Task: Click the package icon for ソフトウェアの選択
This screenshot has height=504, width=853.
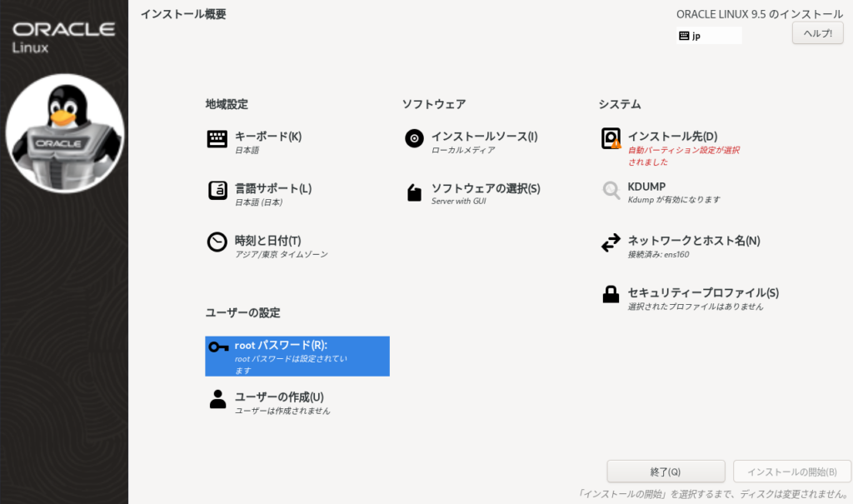Action: tap(414, 192)
